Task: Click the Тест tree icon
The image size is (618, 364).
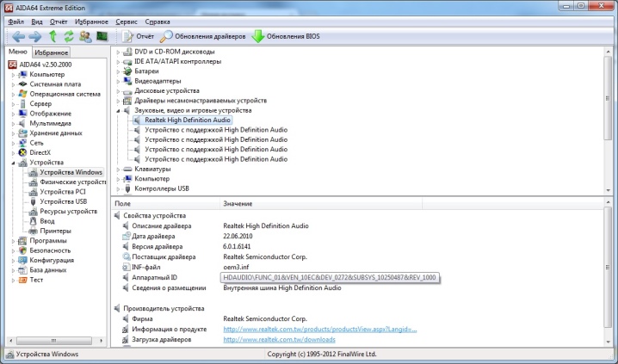Action: click(x=23, y=280)
